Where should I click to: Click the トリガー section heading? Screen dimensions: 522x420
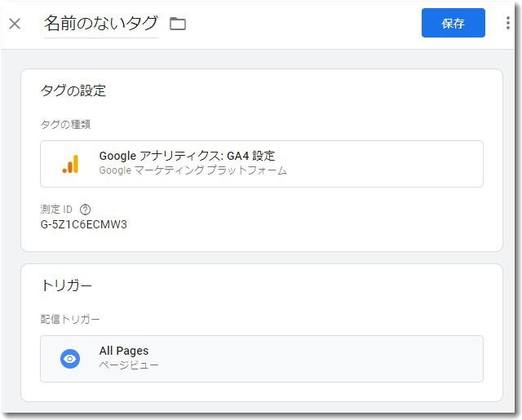(66, 285)
